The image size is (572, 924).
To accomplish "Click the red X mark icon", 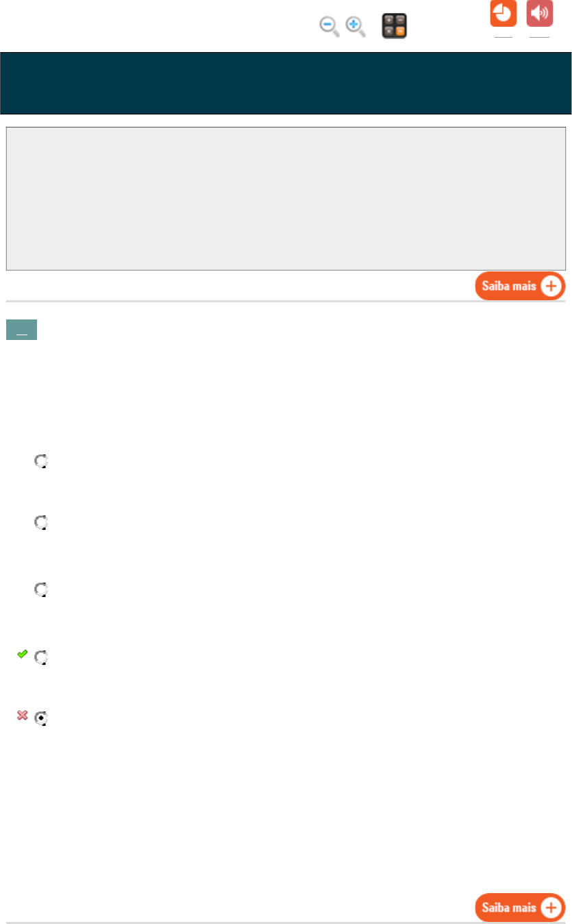I will [x=22, y=716].
